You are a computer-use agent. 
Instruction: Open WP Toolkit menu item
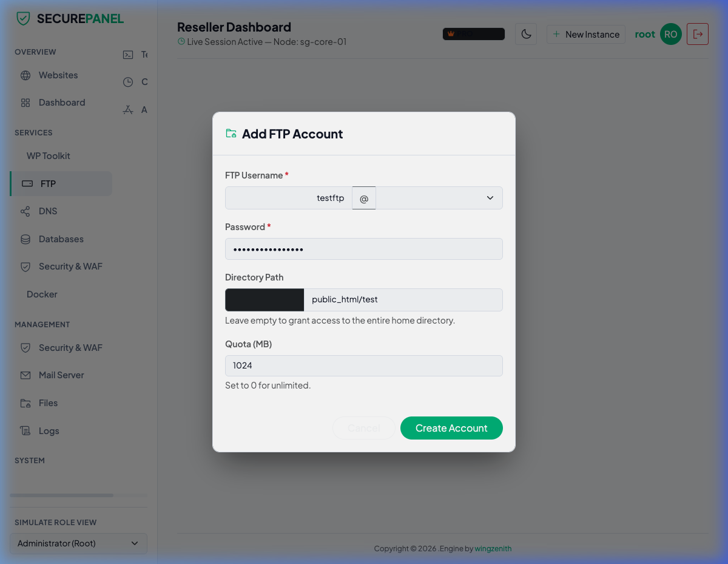pos(49,156)
